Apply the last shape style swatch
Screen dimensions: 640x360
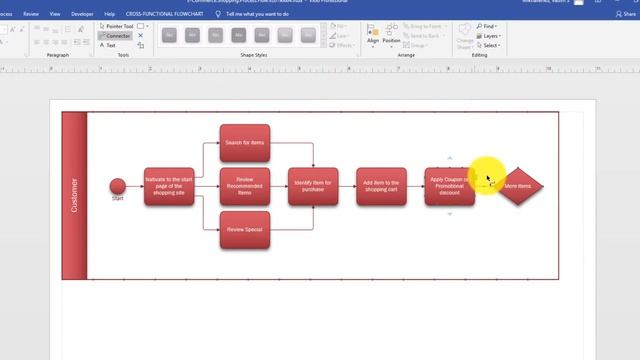[308, 35]
